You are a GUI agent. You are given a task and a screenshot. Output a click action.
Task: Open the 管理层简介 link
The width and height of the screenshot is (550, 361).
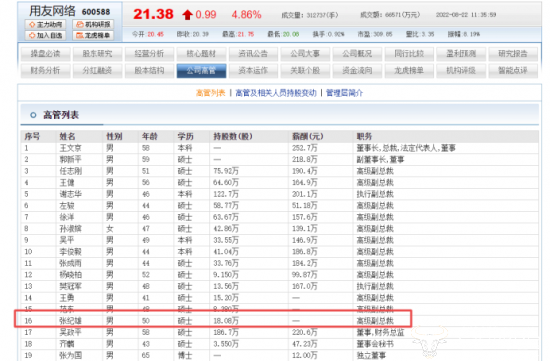click(344, 93)
